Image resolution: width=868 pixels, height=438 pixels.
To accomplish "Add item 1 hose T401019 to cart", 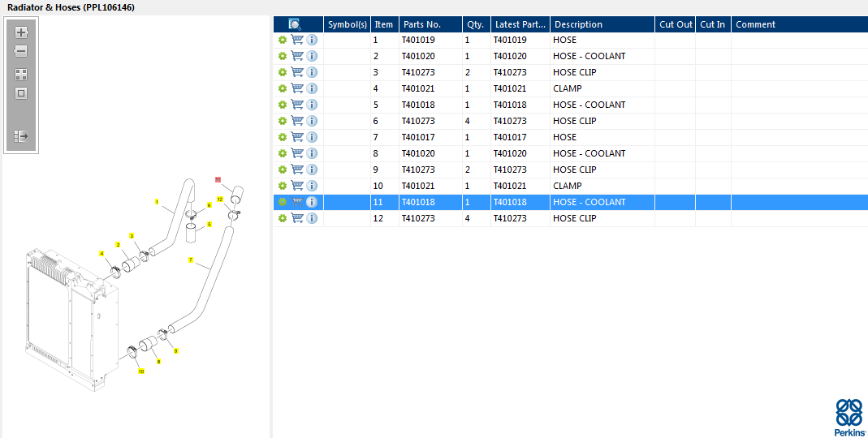I will click(x=297, y=40).
